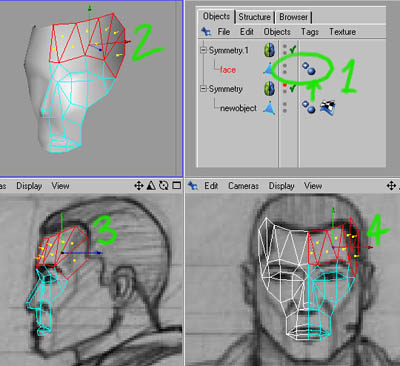This screenshot has height=366, width=400.
Task: Toggle the render visibility dot for face
Action: click(x=285, y=72)
